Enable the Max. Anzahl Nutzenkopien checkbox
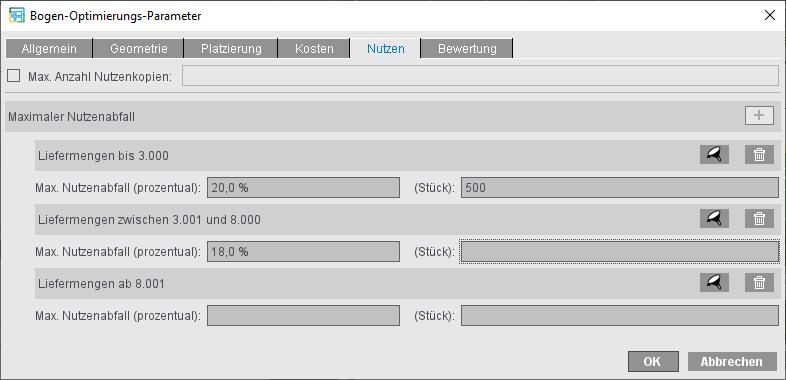 tap(14, 76)
